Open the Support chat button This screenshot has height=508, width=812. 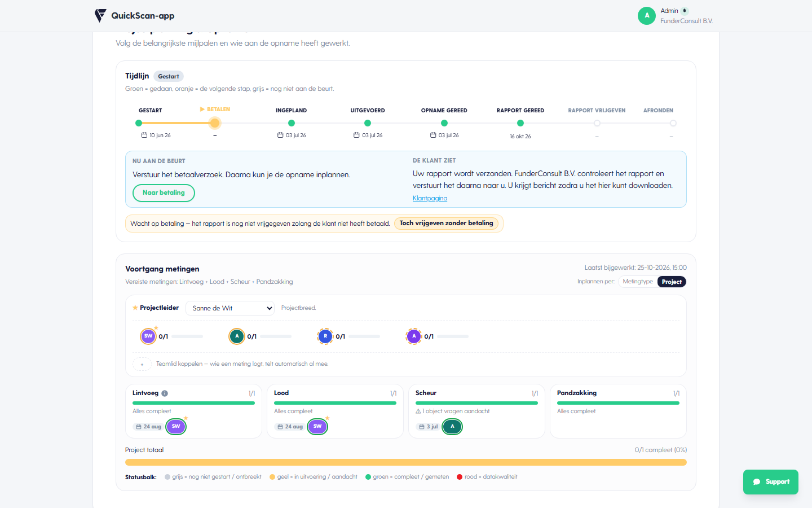coord(771,482)
